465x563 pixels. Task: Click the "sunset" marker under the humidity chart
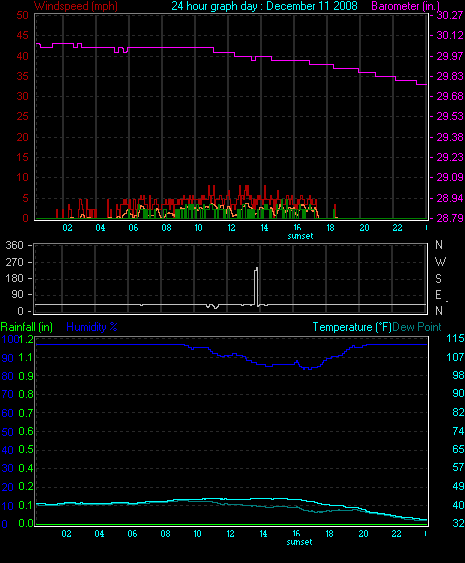point(299,542)
